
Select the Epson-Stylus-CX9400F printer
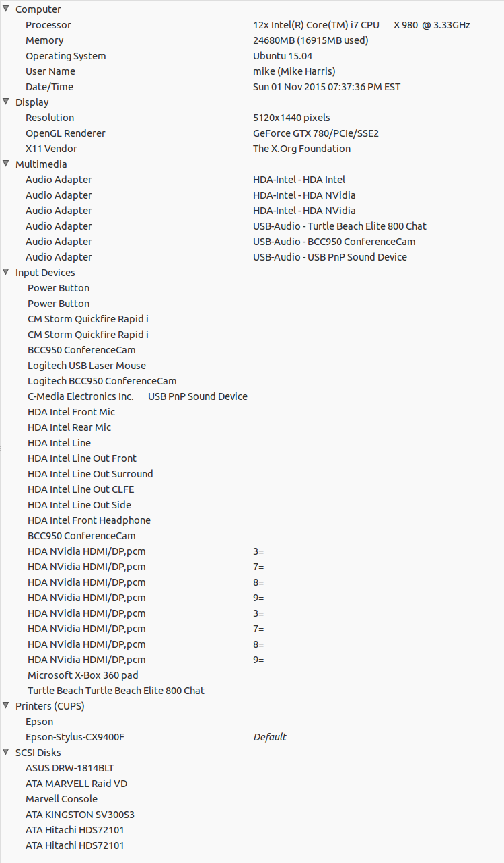(75, 737)
